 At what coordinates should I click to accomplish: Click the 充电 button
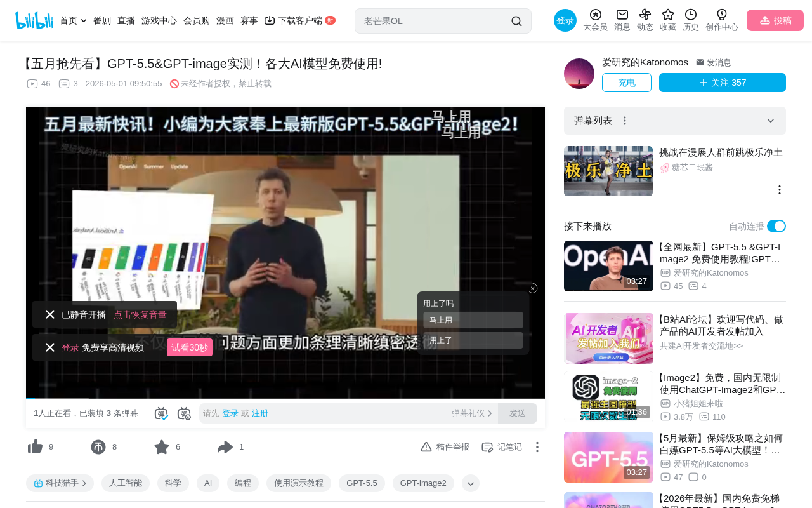[627, 83]
